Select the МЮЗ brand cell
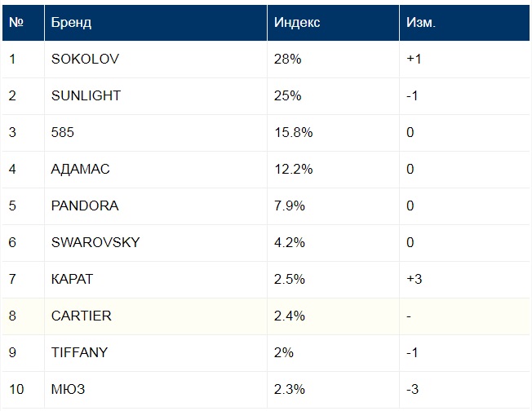Viewport: 532px width, 411px height. pos(68,389)
